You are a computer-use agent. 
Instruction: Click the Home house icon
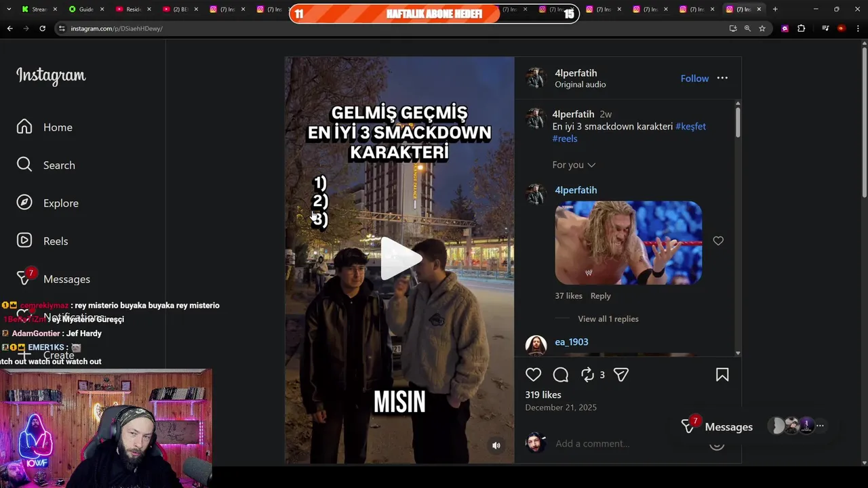(24, 127)
